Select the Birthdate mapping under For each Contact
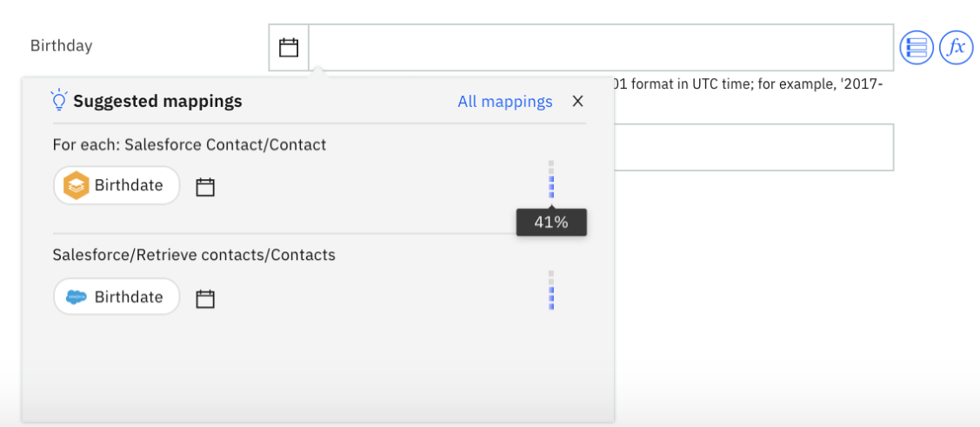Screen dimensions: 980x427 coord(117,185)
